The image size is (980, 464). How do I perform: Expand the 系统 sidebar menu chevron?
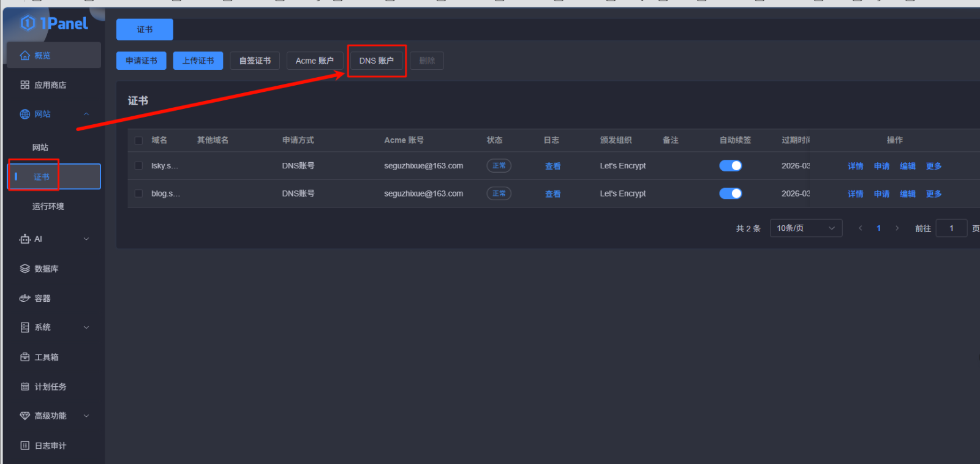click(x=86, y=327)
